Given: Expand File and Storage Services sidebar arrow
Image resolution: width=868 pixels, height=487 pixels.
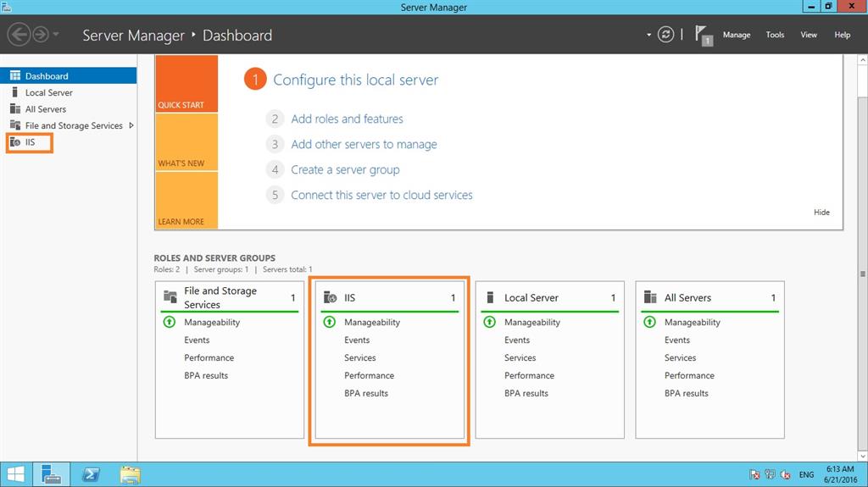Looking at the screenshot, I should click(x=131, y=125).
